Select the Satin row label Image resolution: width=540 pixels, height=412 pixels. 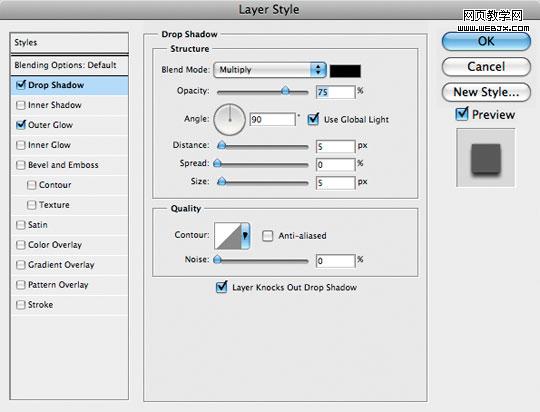(x=38, y=225)
